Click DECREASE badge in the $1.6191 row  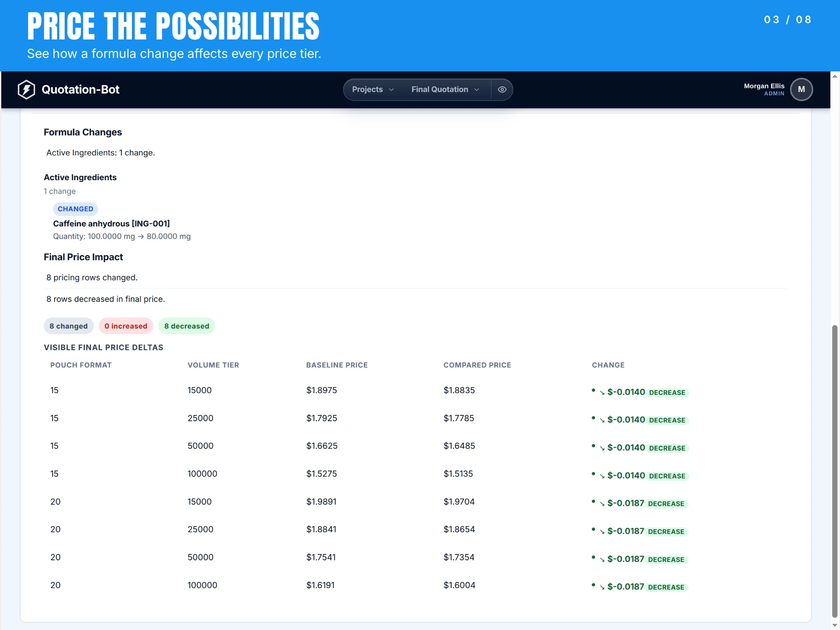pyautogui.click(x=666, y=588)
